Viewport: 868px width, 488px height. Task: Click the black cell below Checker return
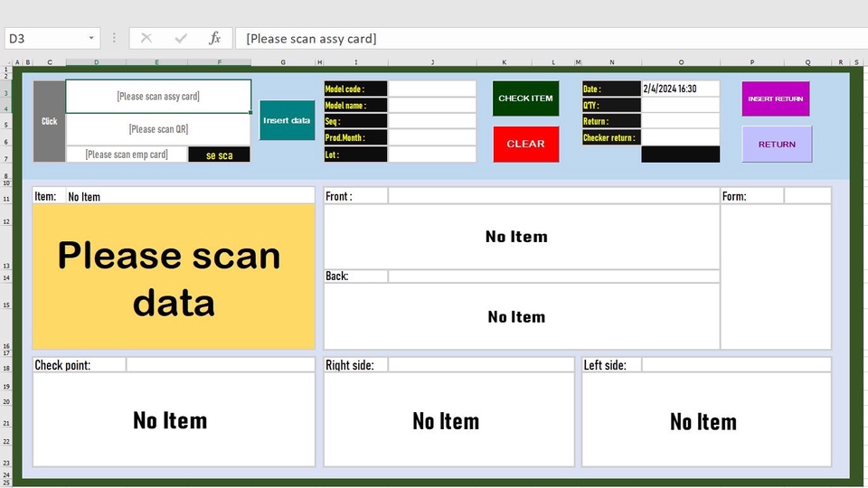(680, 155)
